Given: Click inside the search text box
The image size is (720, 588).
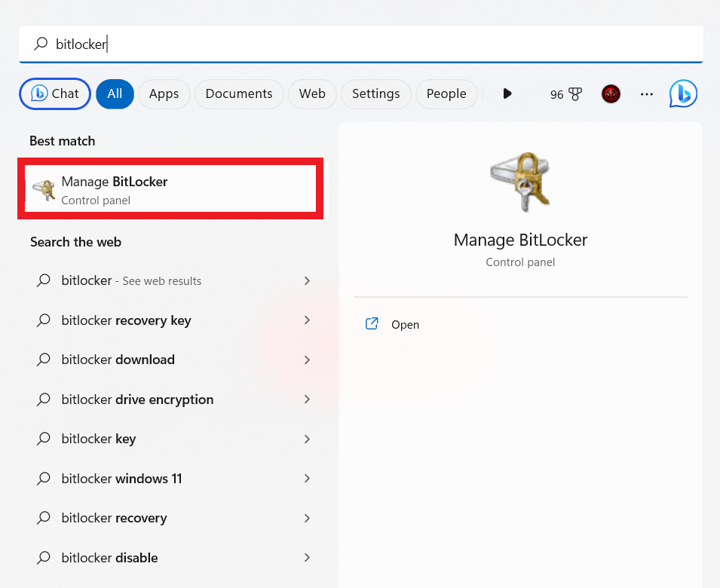Looking at the screenshot, I should tap(377, 44).
